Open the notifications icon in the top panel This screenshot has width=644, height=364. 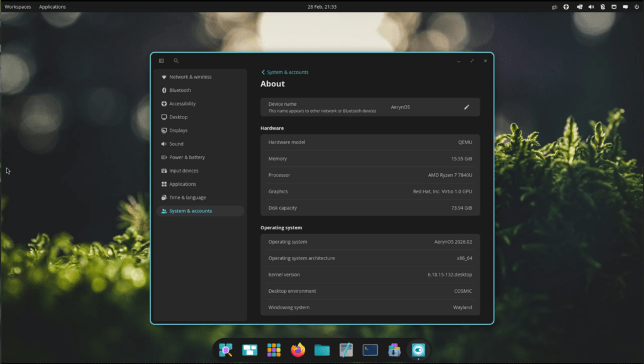tap(625, 6)
